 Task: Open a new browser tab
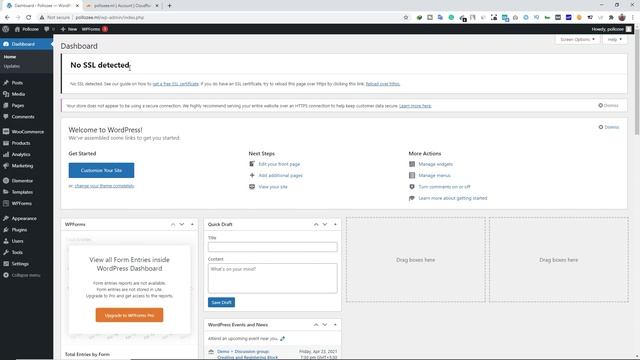[x=169, y=6]
